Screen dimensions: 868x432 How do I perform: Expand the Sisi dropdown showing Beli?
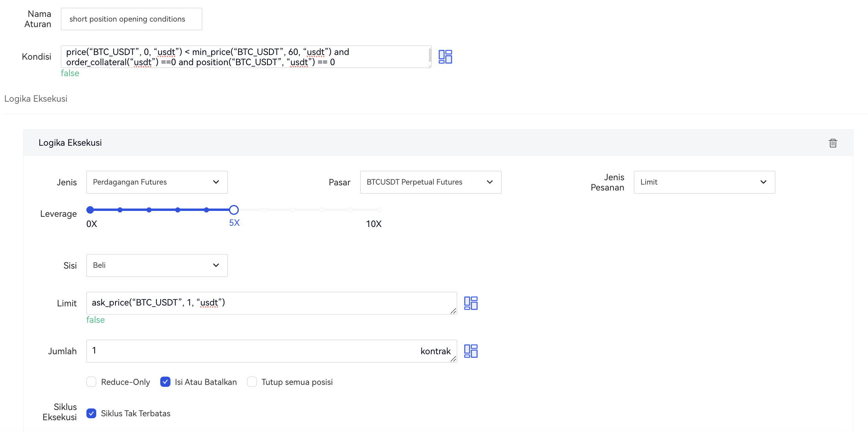[157, 265]
